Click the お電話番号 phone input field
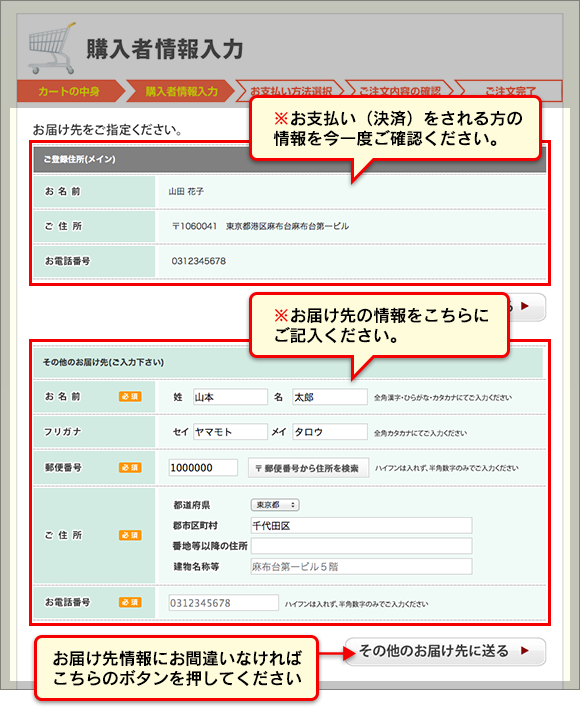The height and width of the screenshot is (707, 580). click(x=224, y=603)
